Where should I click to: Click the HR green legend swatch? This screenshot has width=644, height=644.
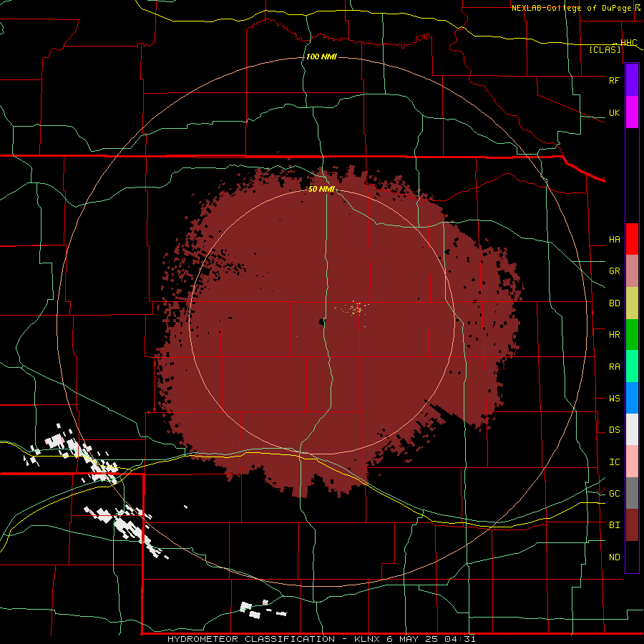click(632, 335)
